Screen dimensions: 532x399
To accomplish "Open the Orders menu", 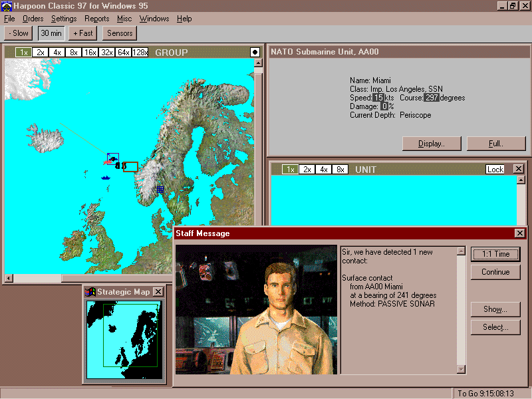I will tap(33, 19).
